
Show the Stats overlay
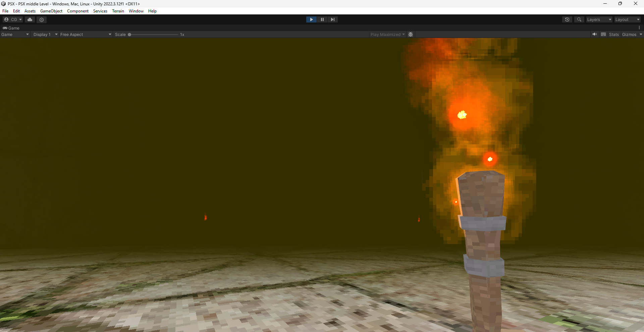pos(614,34)
